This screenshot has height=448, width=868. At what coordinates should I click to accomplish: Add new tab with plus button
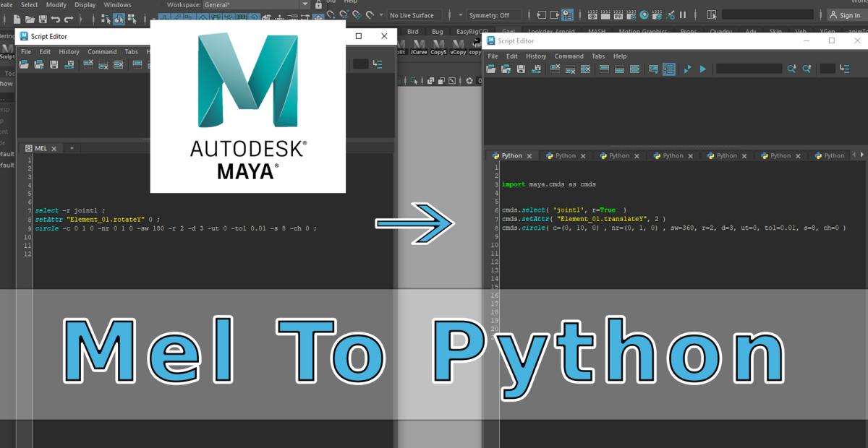click(x=72, y=148)
